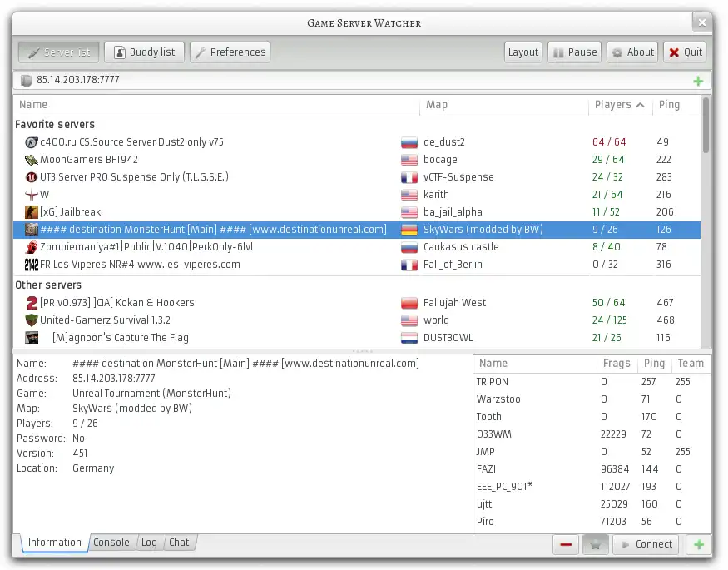
Task: Sort player list by Name column
Action: (535, 364)
